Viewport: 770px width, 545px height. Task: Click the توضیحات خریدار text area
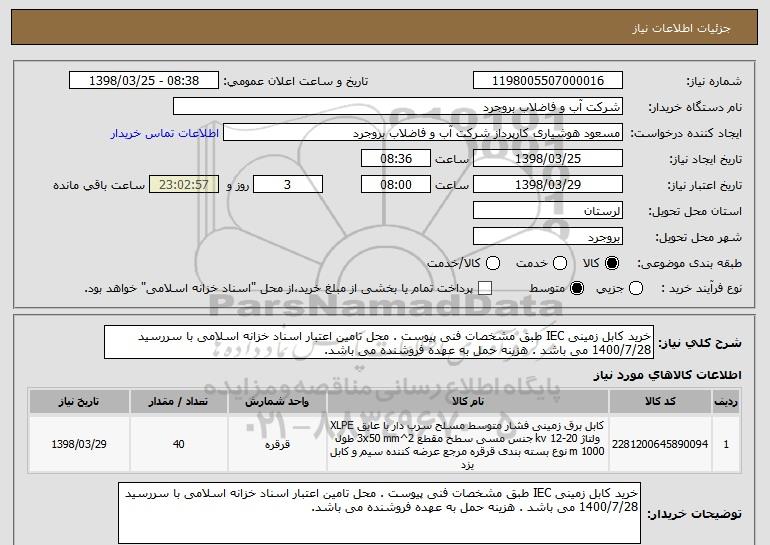(379, 513)
